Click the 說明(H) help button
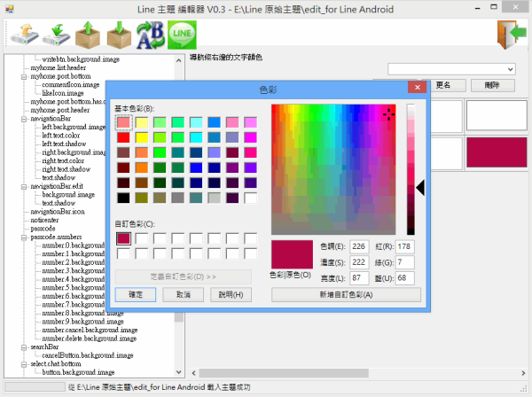 pyautogui.click(x=231, y=294)
